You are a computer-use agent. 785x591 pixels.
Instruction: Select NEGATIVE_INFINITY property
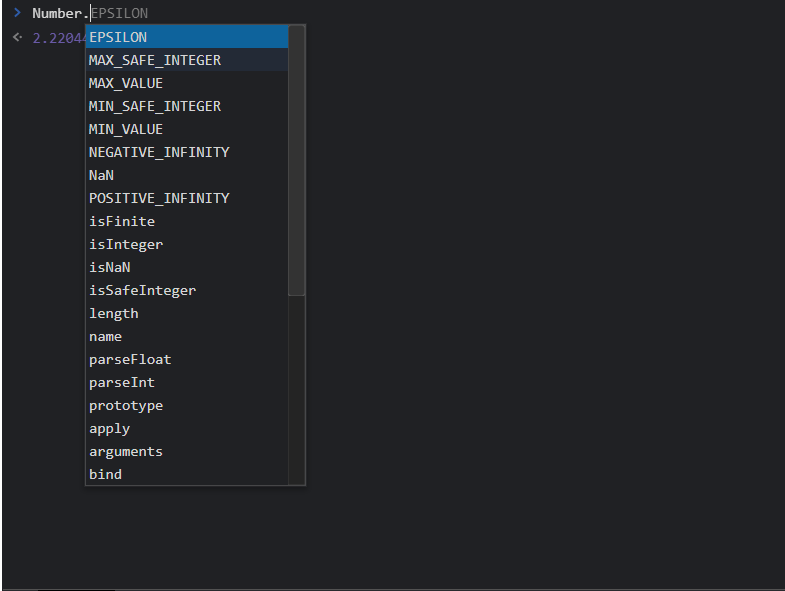[187, 152]
